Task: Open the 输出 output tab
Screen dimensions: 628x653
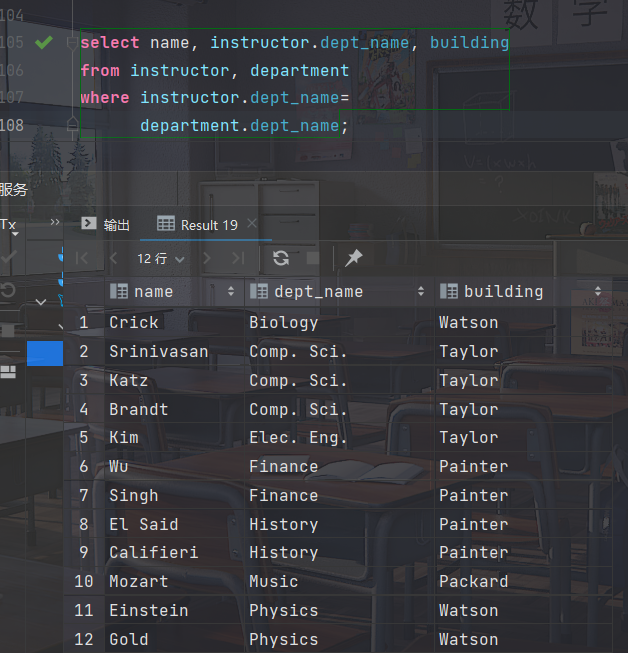Action: point(105,225)
